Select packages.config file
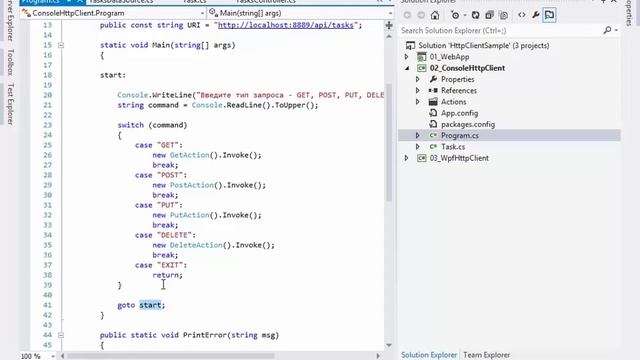Image resolution: width=640 pixels, height=360 pixels. click(x=468, y=124)
